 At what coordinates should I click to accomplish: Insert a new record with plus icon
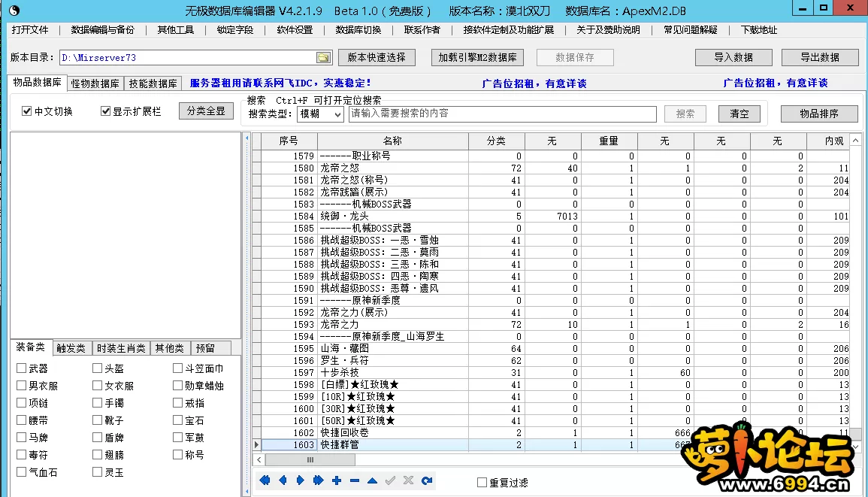tap(337, 480)
